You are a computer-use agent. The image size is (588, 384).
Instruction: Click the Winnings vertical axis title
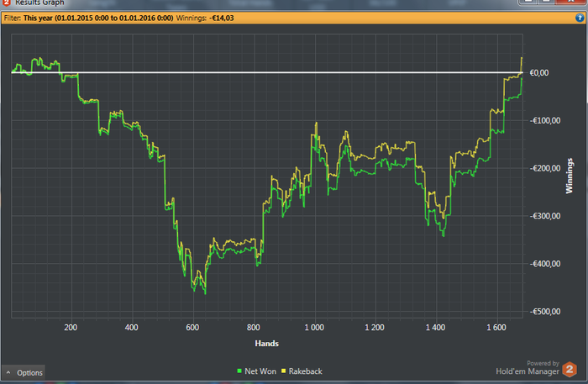tap(570, 176)
